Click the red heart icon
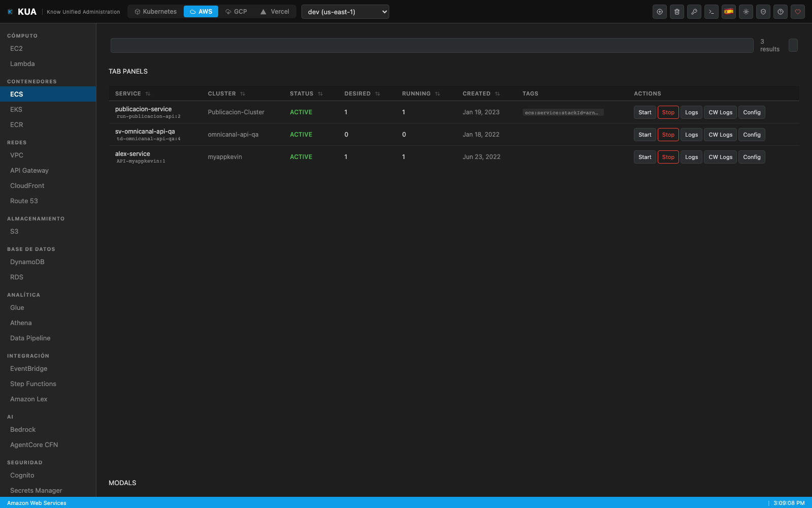 tap(798, 12)
